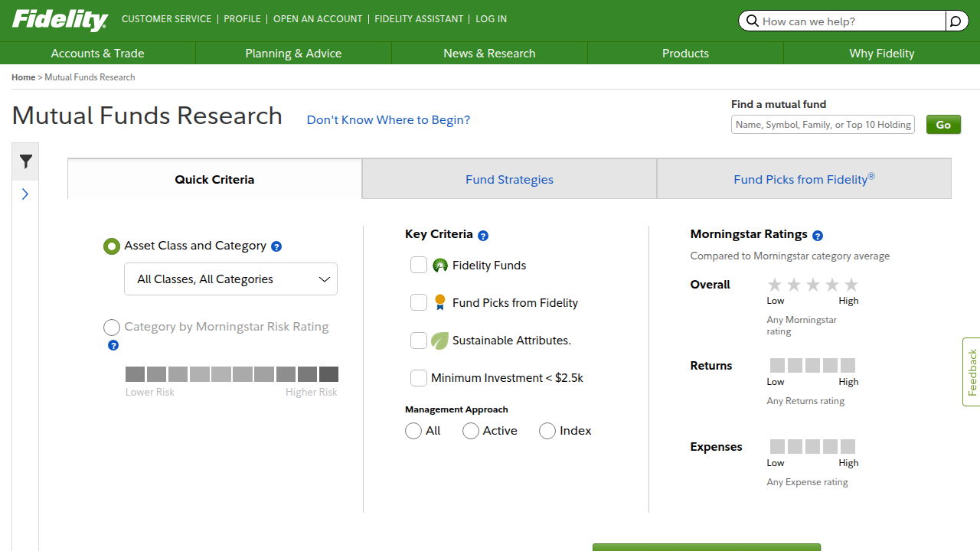The width and height of the screenshot is (980, 551).
Task: Open Morningstar Ratings help icon
Action: [x=818, y=236]
